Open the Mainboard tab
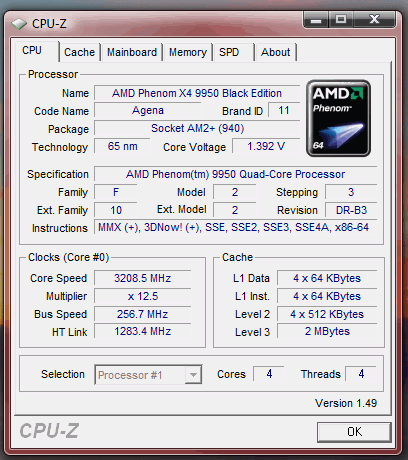The width and height of the screenshot is (408, 460). tap(132, 52)
